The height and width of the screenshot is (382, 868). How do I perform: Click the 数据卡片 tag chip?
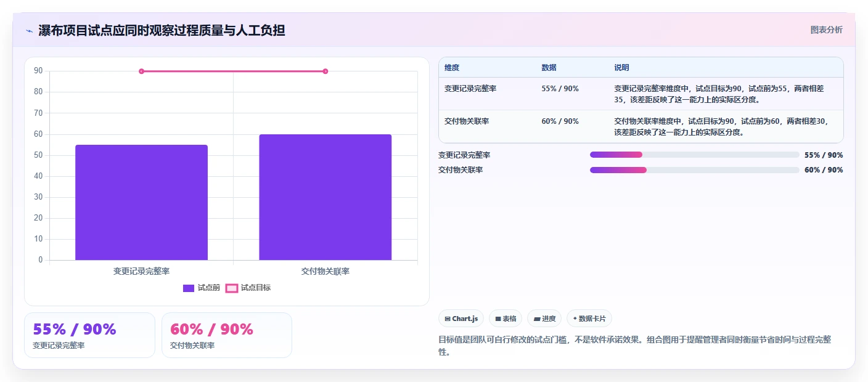point(589,319)
